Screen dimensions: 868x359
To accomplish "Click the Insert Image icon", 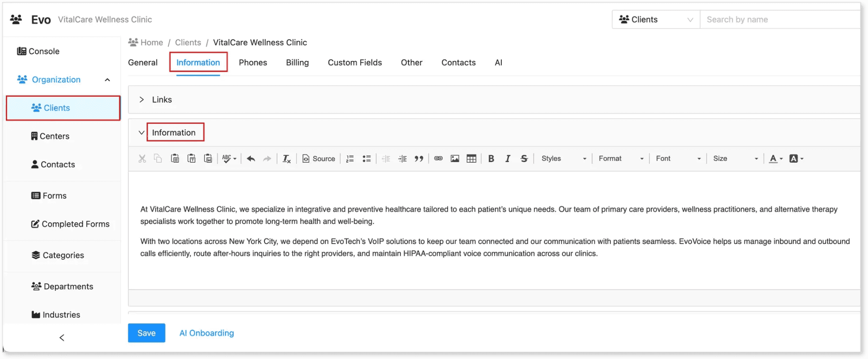I will (x=455, y=159).
